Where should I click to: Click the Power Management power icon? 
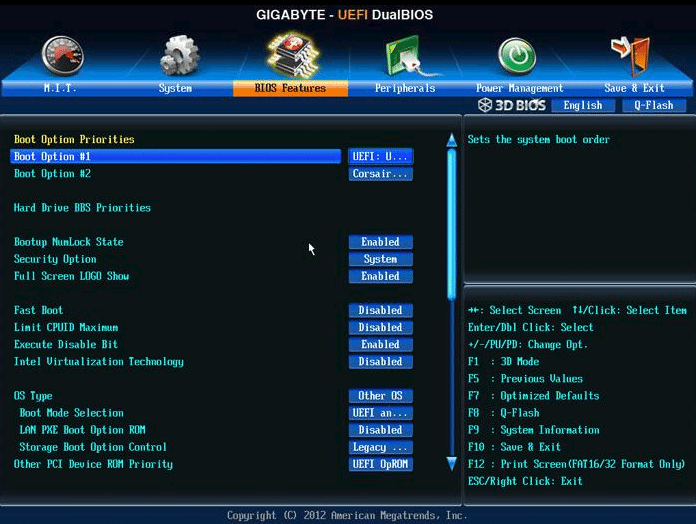(x=517, y=55)
